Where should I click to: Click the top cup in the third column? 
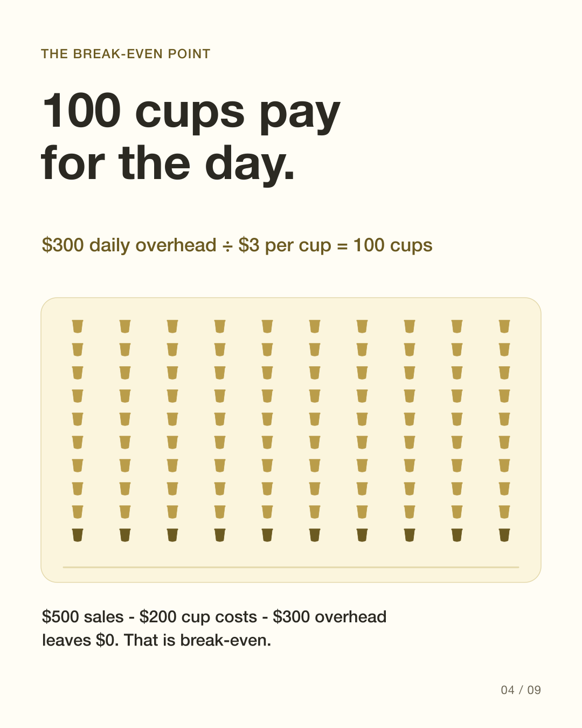(x=172, y=326)
